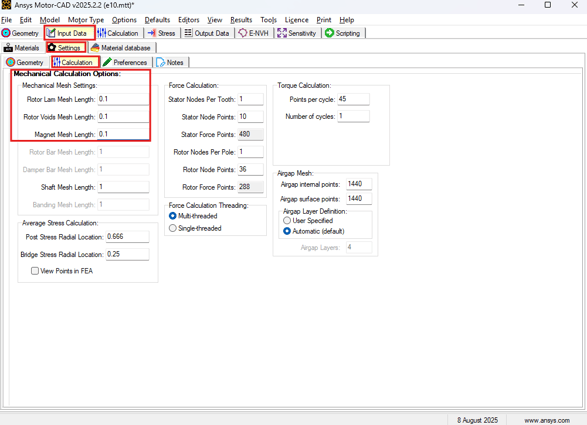
Task: Open the Notes sub-tab
Action: tap(170, 63)
